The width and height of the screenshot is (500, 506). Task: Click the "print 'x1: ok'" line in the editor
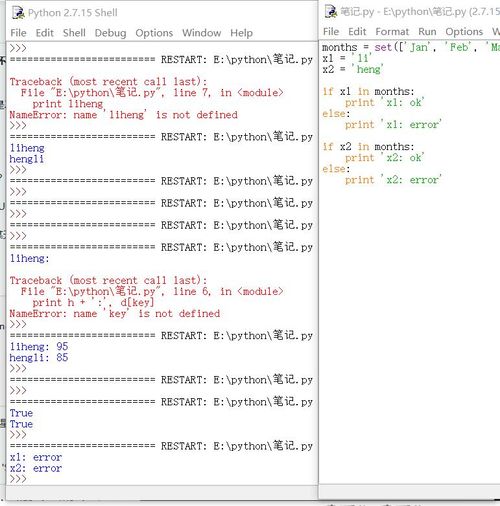pyautogui.click(x=385, y=103)
